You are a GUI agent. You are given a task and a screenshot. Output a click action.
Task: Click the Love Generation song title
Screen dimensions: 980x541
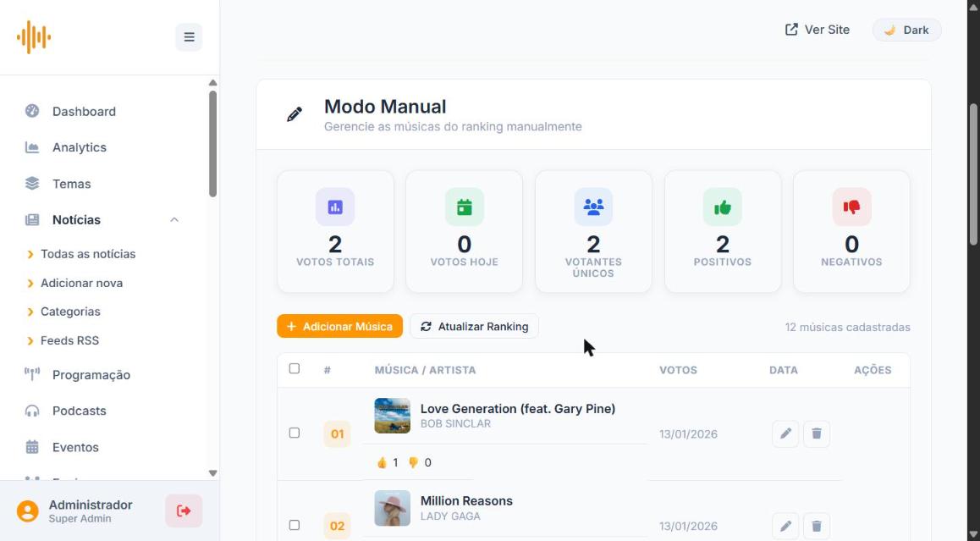coord(517,408)
